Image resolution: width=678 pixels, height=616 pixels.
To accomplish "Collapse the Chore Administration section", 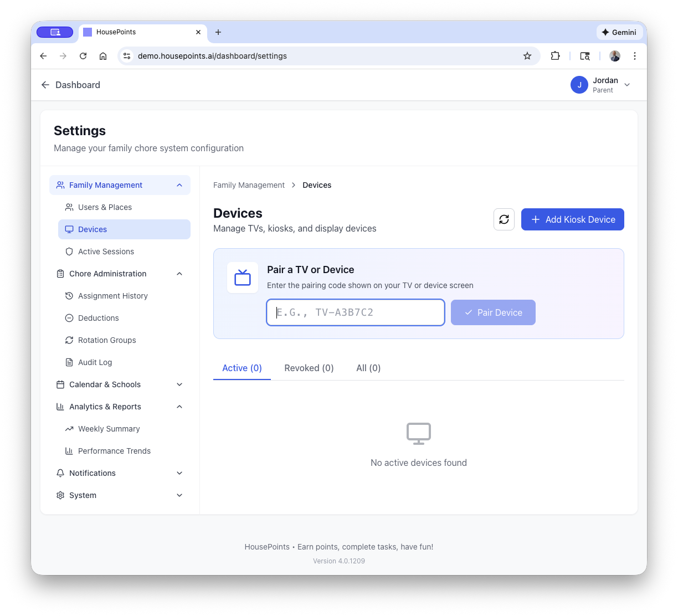I will click(x=179, y=274).
